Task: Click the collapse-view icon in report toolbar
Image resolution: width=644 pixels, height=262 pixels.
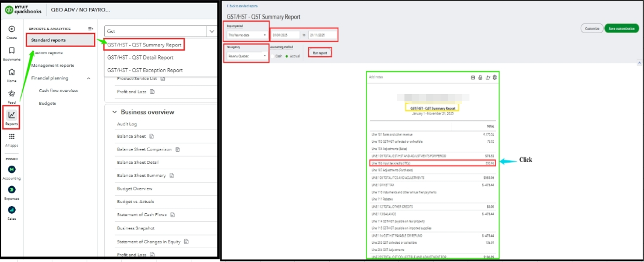Action: click(472, 77)
